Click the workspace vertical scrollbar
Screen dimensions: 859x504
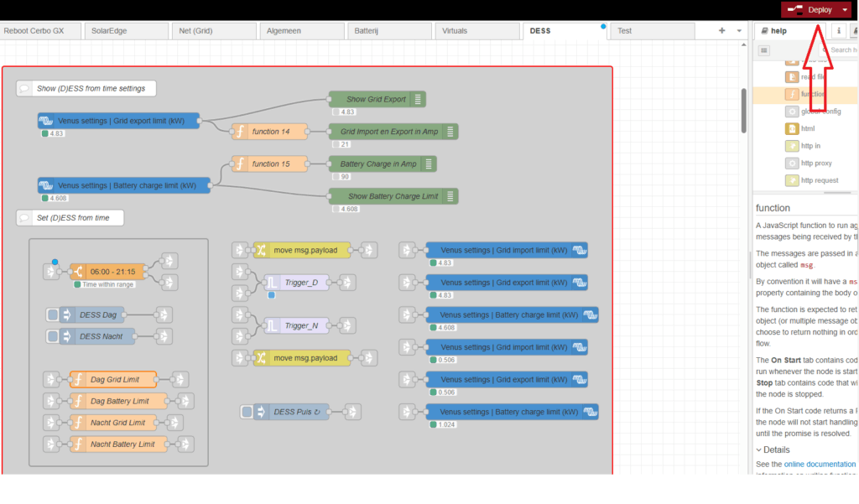click(x=742, y=109)
